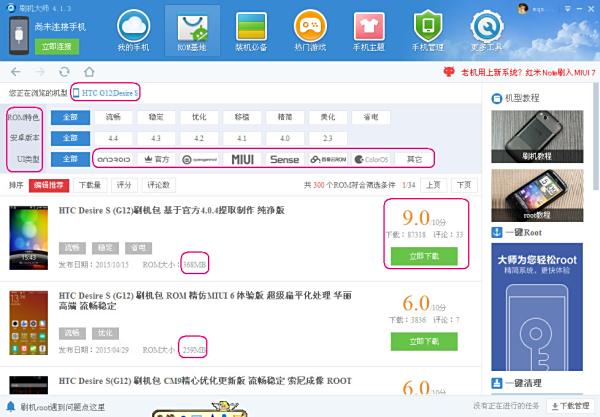Image resolution: width=600 pixels, height=417 pixels.
Task: Click the forward arrow navigation icon
Action: click(x=40, y=72)
